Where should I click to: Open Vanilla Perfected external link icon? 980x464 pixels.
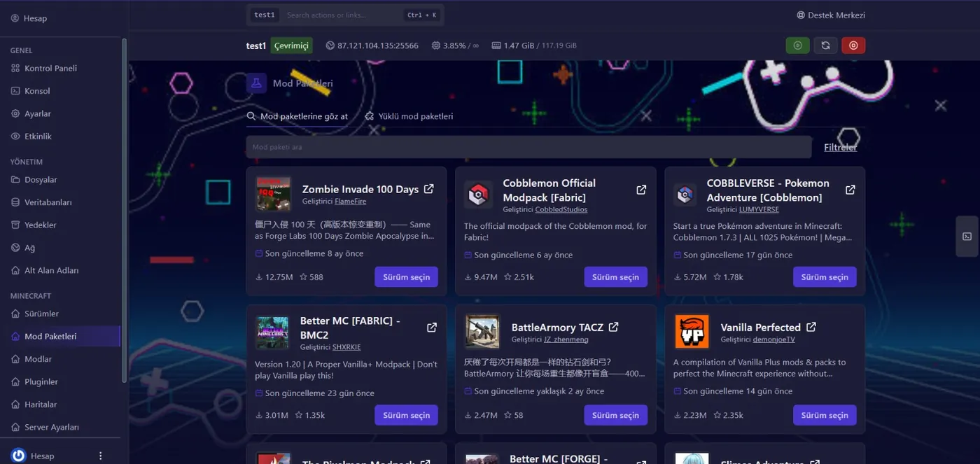point(811,327)
